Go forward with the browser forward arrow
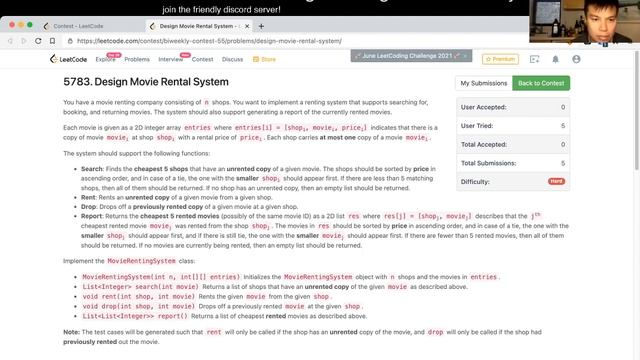The width and height of the screenshot is (640, 360). (24, 41)
